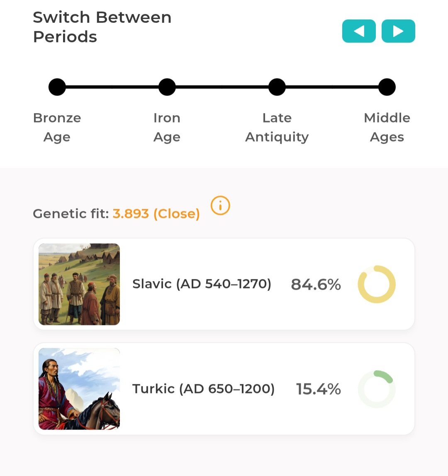This screenshot has width=448, height=476.
Task: Click the yellow Slavic donut chart
Action: pos(377,284)
